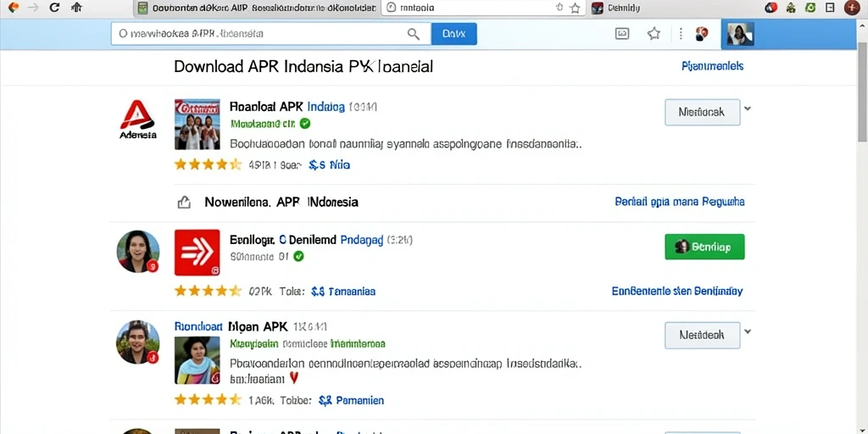Screen dimensions: 868x434
Task: Click the square window extension icon
Action: coord(830,8)
